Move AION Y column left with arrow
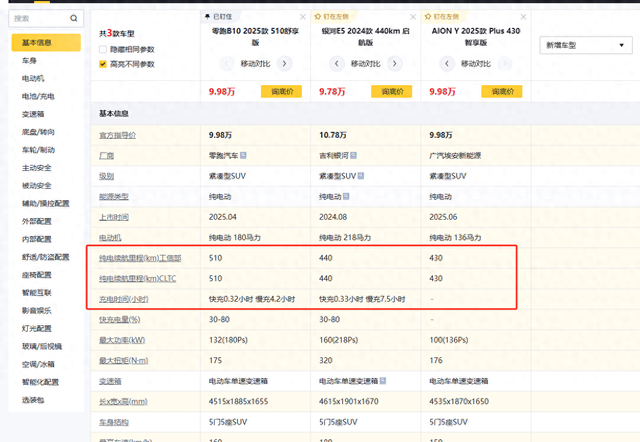This screenshot has height=442, width=640. (x=447, y=64)
